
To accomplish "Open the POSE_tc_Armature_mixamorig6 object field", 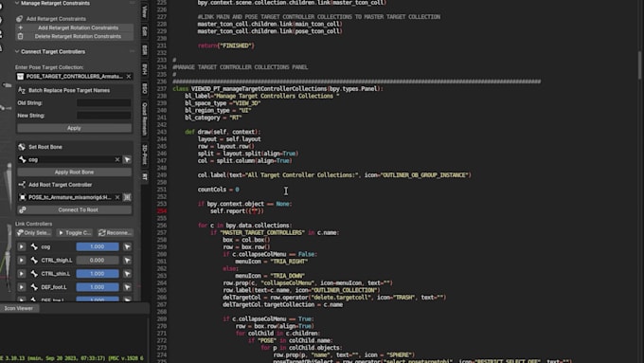I will coord(69,197).
